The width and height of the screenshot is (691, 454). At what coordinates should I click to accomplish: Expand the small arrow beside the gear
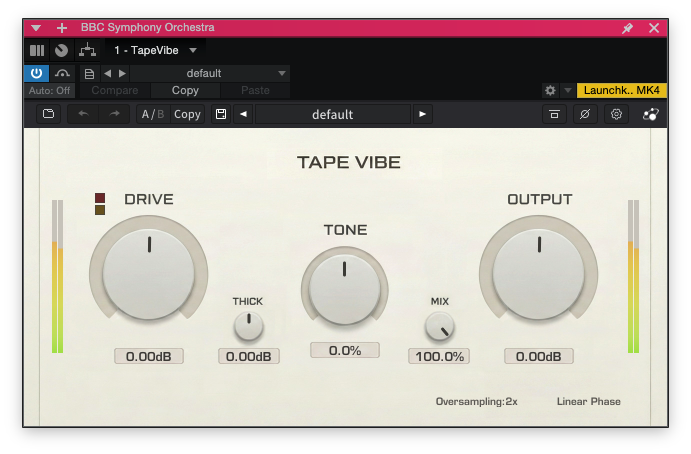(x=568, y=91)
